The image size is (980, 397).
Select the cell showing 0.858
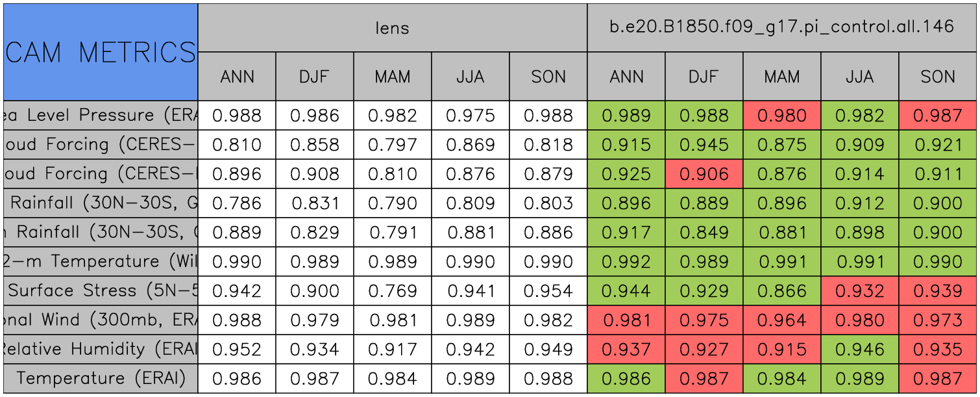(314, 145)
